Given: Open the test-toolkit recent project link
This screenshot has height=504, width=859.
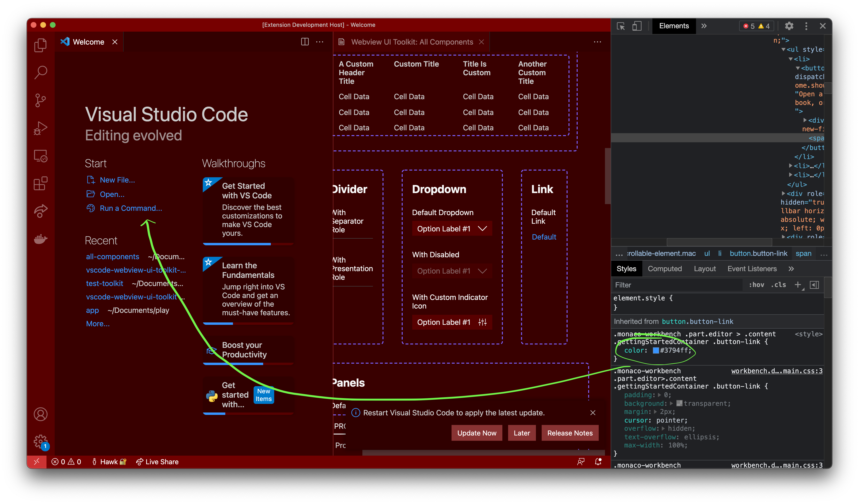Looking at the screenshot, I should click(x=104, y=283).
